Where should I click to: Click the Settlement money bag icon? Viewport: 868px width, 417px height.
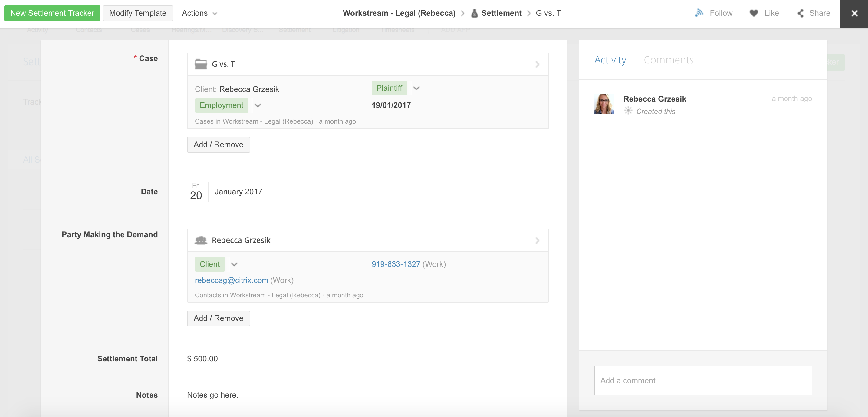click(474, 13)
